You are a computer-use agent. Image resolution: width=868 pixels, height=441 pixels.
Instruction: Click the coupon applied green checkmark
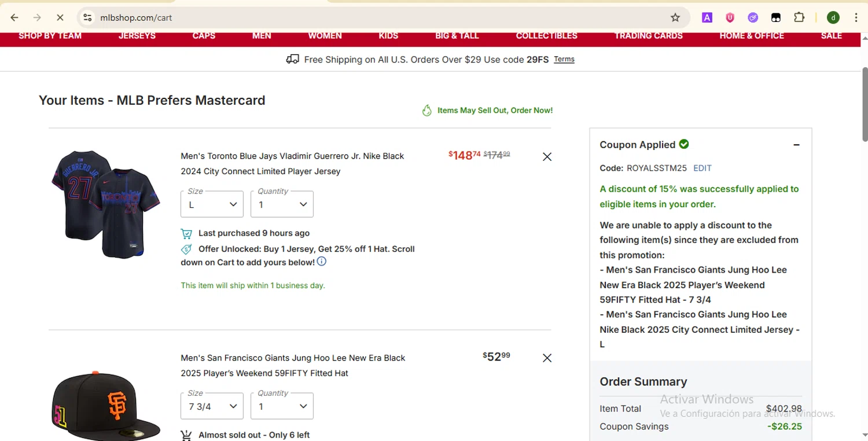tap(684, 144)
